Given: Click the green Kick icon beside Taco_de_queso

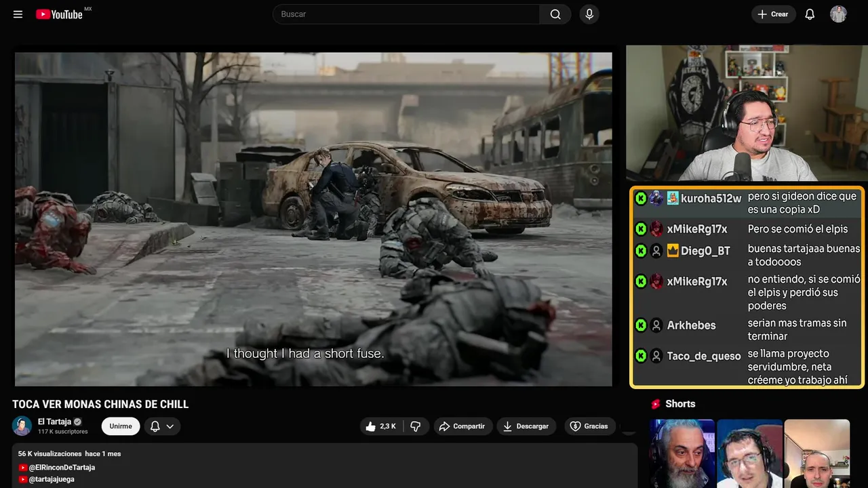Looking at the screenshot, I should coord(641,356).
